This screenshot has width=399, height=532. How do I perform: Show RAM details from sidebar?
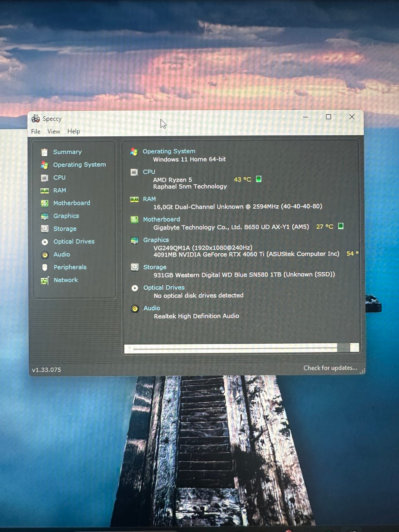[x=59, y=190]
